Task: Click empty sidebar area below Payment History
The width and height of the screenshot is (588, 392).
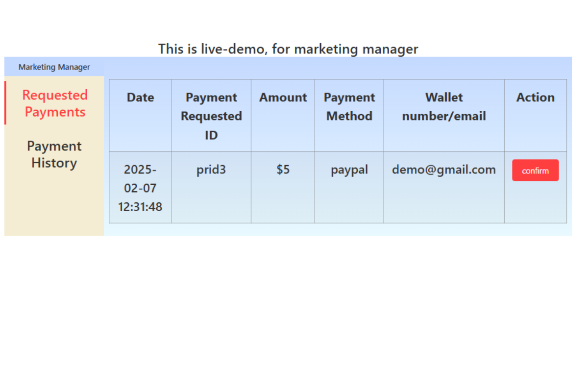Action: [x=54, y=206]
